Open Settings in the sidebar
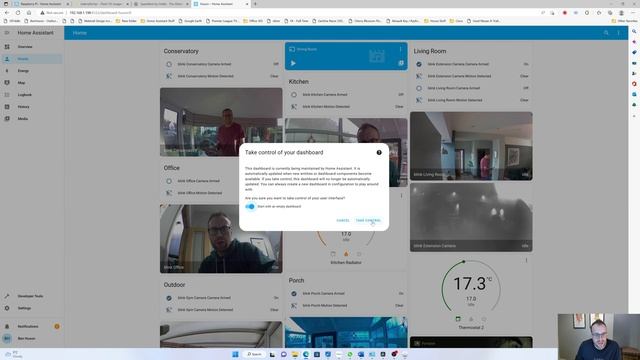The image size is (640, 360). coord(32,308)
